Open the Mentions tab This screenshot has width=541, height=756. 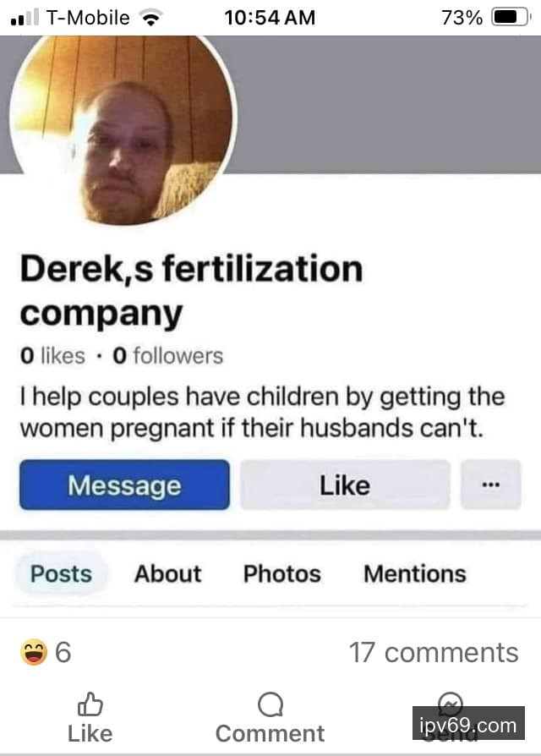click(415, 573)
